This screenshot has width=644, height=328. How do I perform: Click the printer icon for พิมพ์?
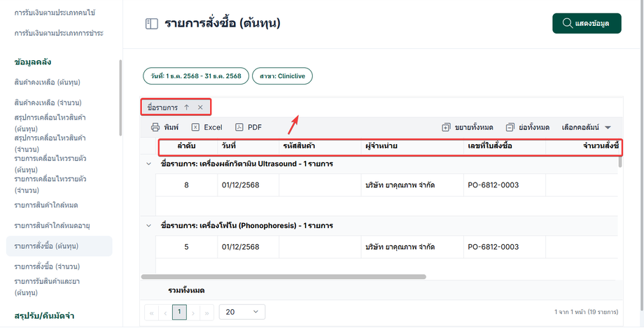(x=155, y=127)
